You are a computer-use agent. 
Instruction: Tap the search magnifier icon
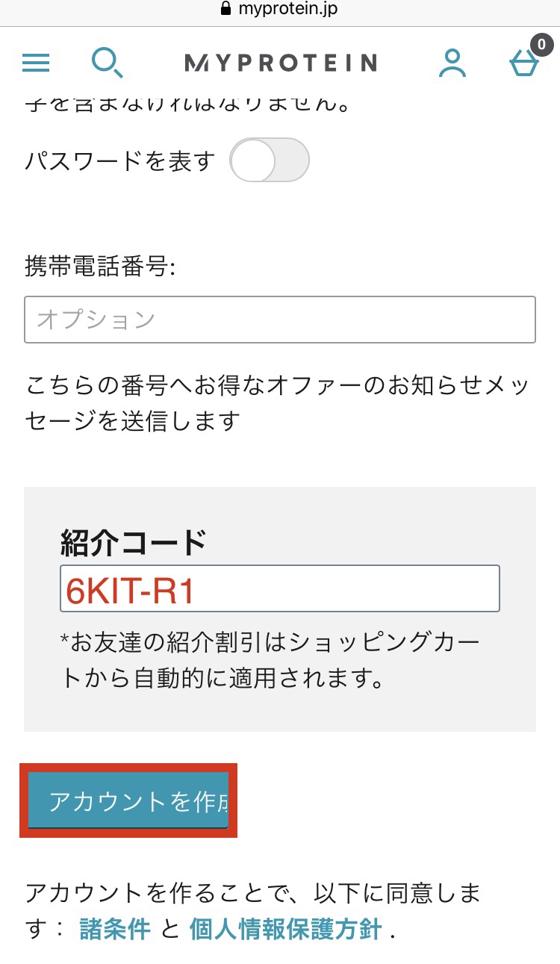pos(107,63)
